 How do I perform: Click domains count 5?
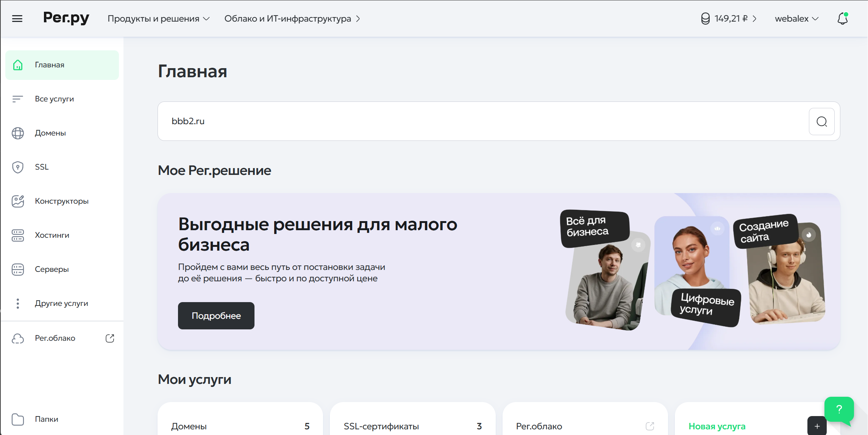(x=307, y=426)
